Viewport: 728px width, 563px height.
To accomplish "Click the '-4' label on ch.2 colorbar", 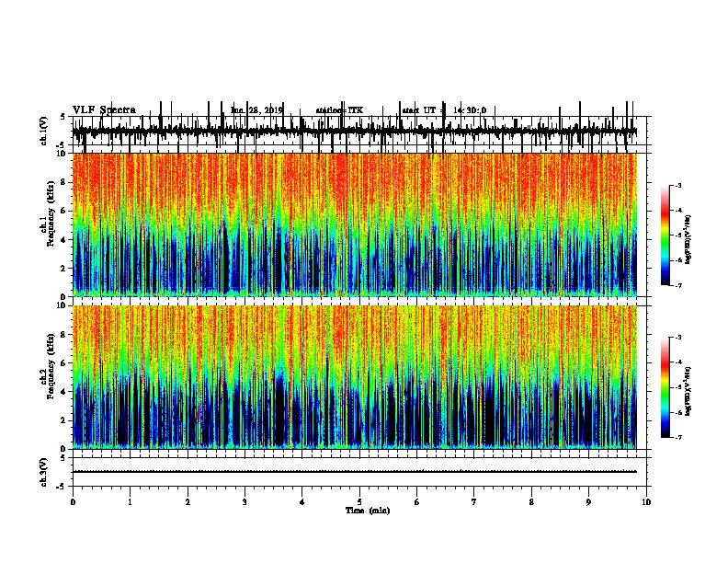I will pyautogui.click(x=677, y=362).
